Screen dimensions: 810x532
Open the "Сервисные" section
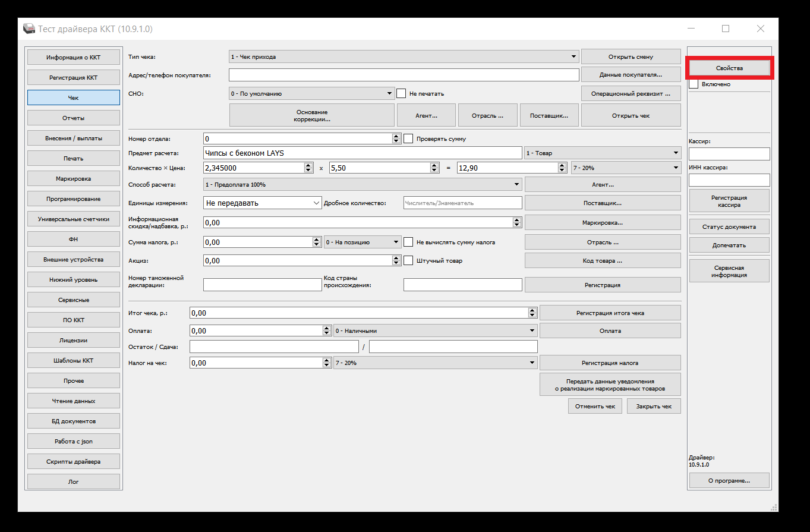[x=74, y=300]
